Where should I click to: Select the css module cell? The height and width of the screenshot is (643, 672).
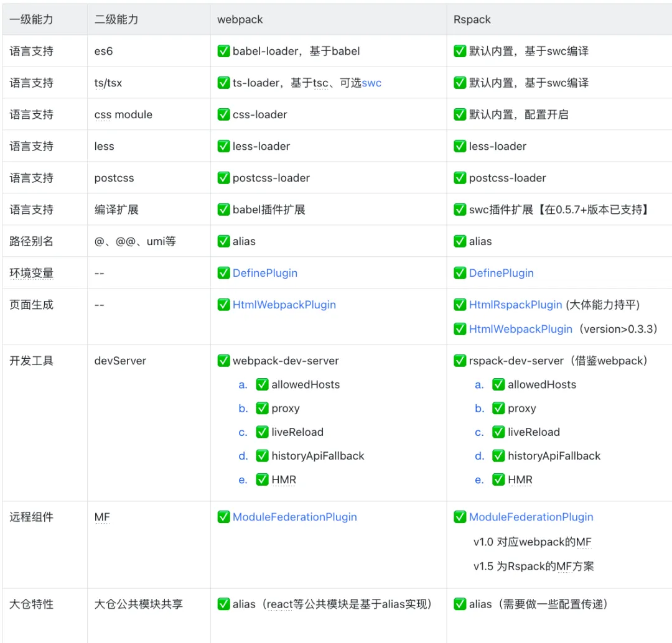149,114
